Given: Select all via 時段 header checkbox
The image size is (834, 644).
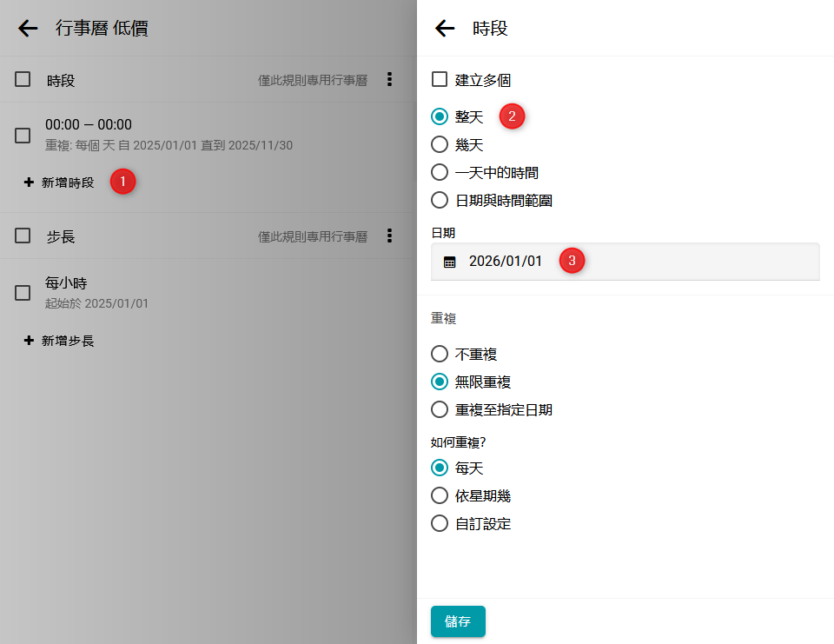Looking at the screenshot, I should point(23,80).
